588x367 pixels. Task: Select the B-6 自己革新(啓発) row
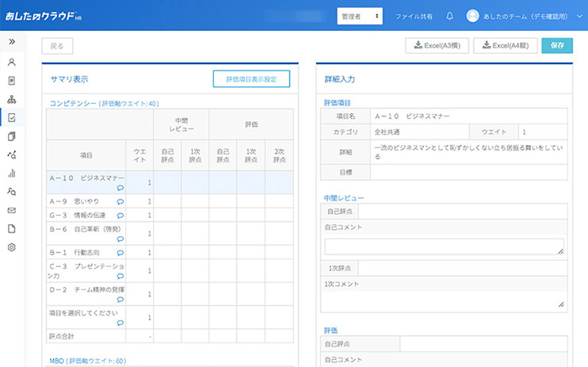point(170,233)
